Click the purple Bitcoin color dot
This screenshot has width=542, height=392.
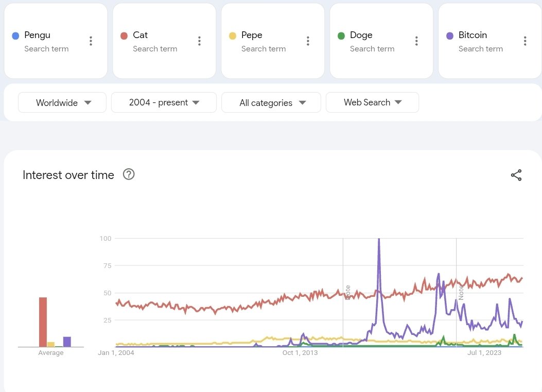click(450, 35)
